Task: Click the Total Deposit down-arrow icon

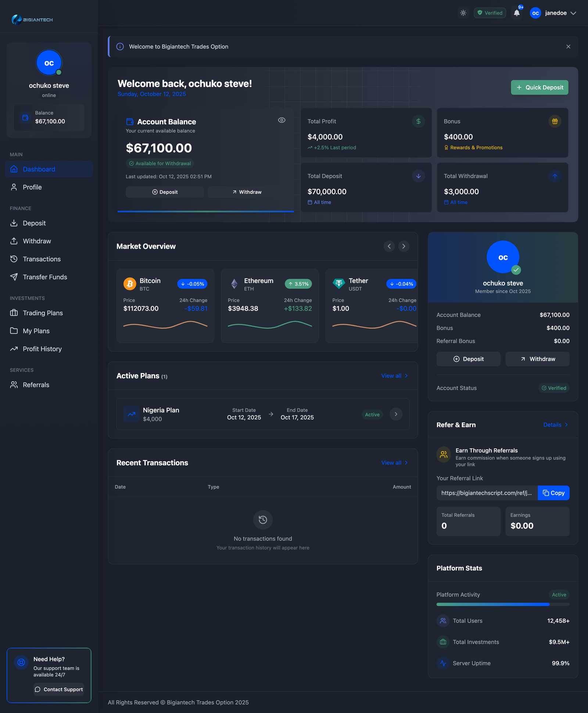Action: pos(418,176)
